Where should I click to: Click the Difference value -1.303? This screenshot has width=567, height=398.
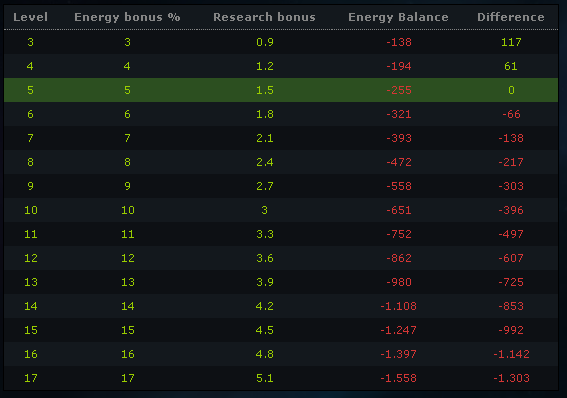[x=511, y=378]
